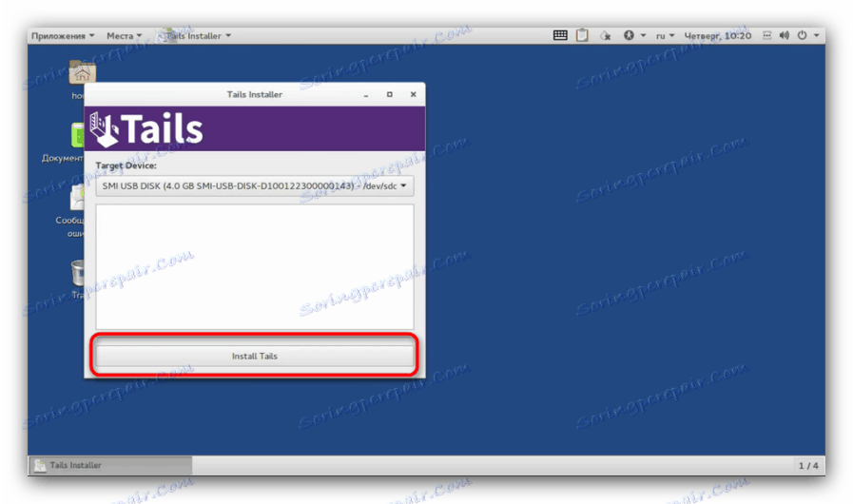Click the 1 / 4 workspace switcher

(808, 465)
